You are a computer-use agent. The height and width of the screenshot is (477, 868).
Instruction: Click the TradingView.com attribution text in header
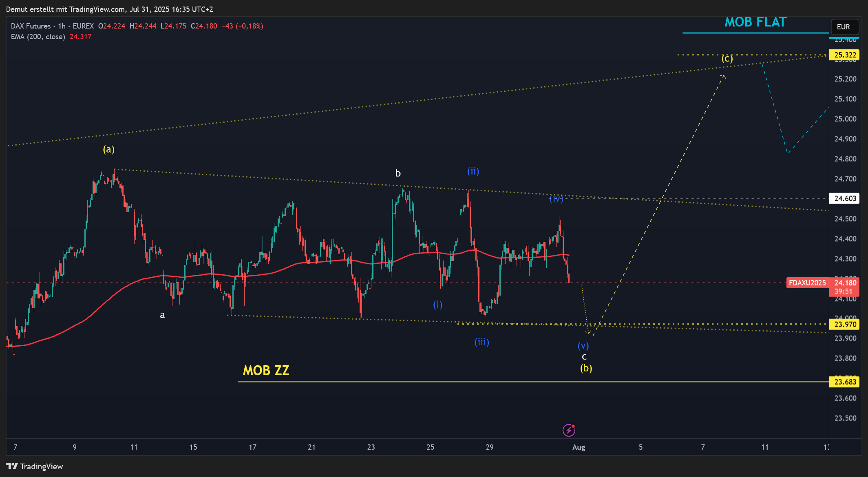pos(97,9)
